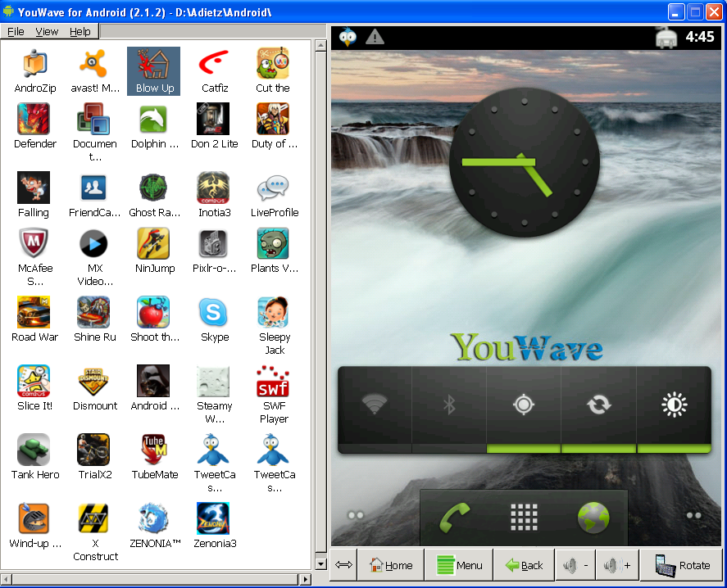Open the Pixlr-o-matic icon
Image resolution: width=727 pixels, height=588 pixels.
213,243
